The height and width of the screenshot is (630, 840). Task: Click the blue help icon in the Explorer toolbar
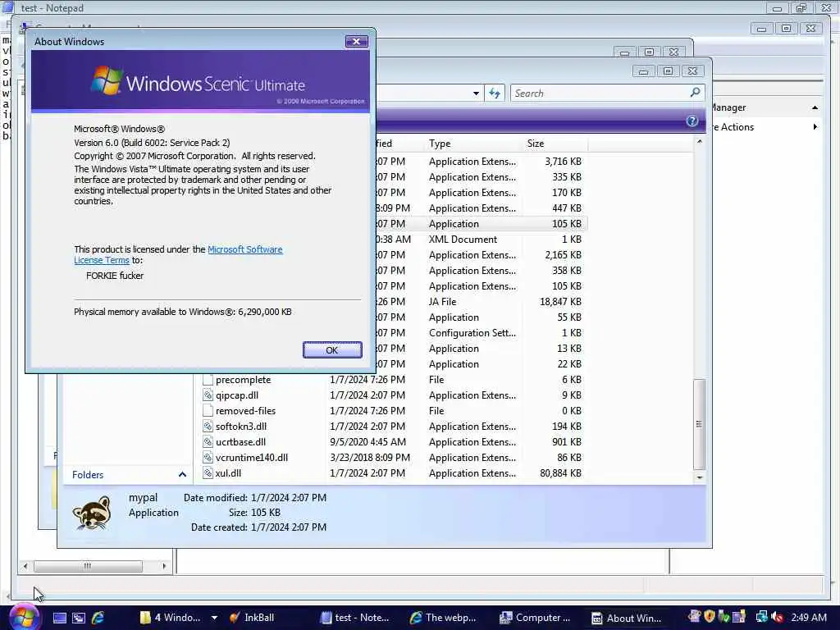pos(692,121)
